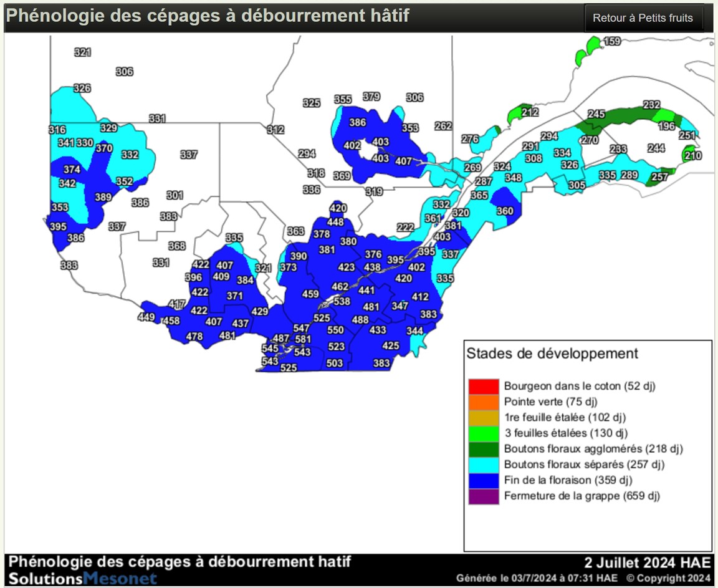
Task: Click the Retour à Petits fruits button
Action: click(x=643, y=18)
